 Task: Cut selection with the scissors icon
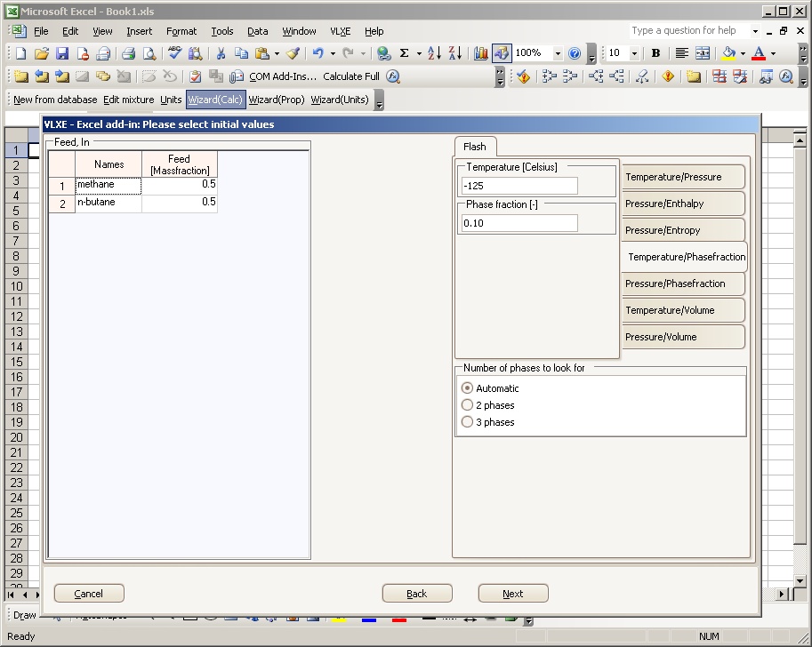tap(221, 52)
